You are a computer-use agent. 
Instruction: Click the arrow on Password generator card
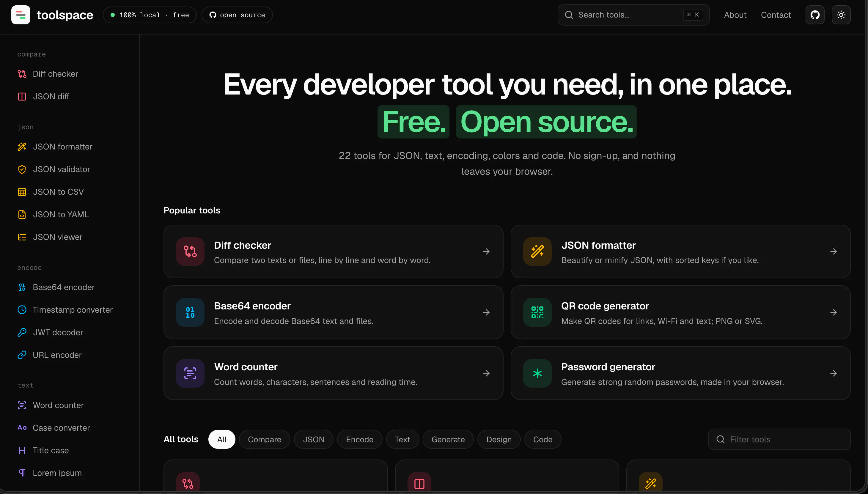tap(834, 374)
